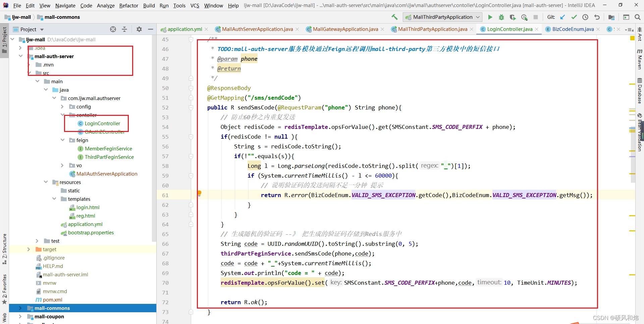Stop the running process icon
644x324 pixels.
[536, 17]
